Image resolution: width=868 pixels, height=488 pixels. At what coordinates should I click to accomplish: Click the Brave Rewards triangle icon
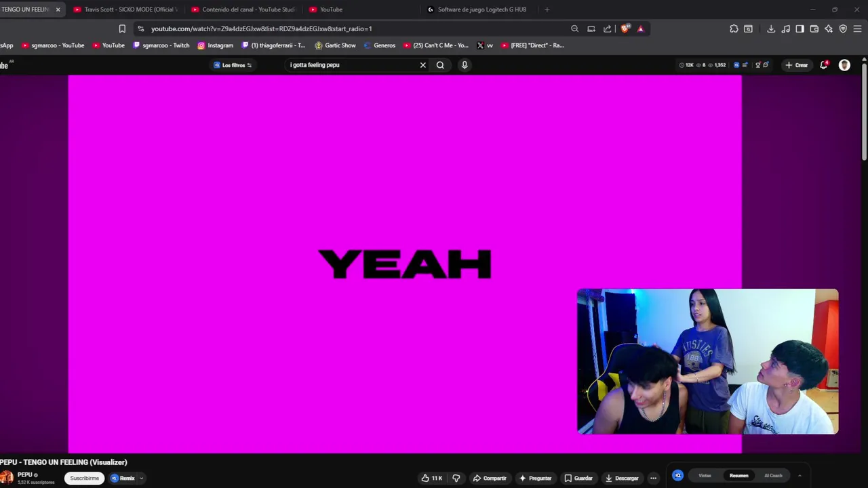tap(640, 28)
